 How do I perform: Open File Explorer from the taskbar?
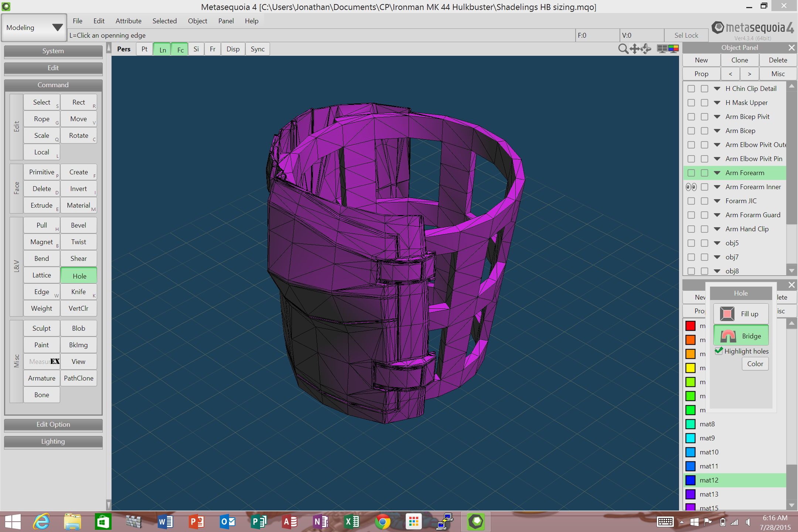(72, 522)
